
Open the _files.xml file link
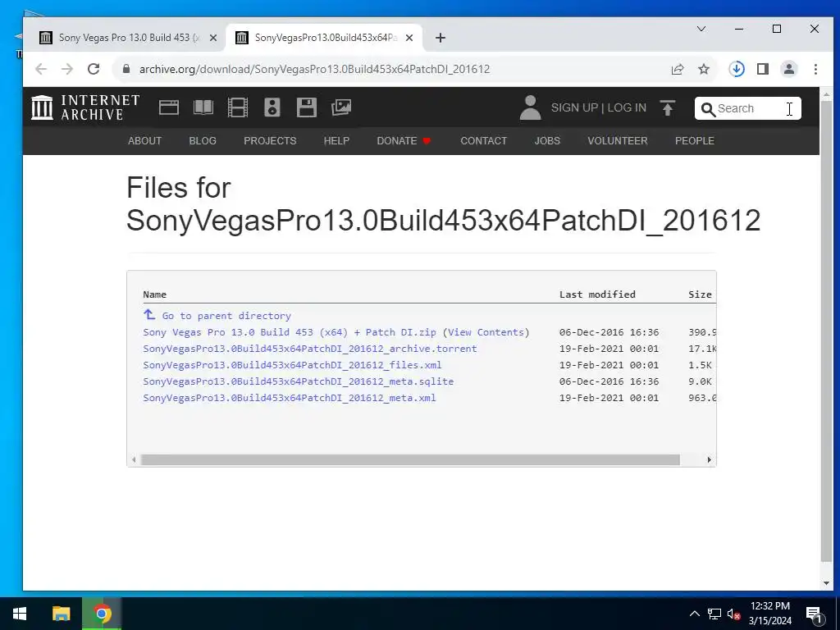click(293, 365)
